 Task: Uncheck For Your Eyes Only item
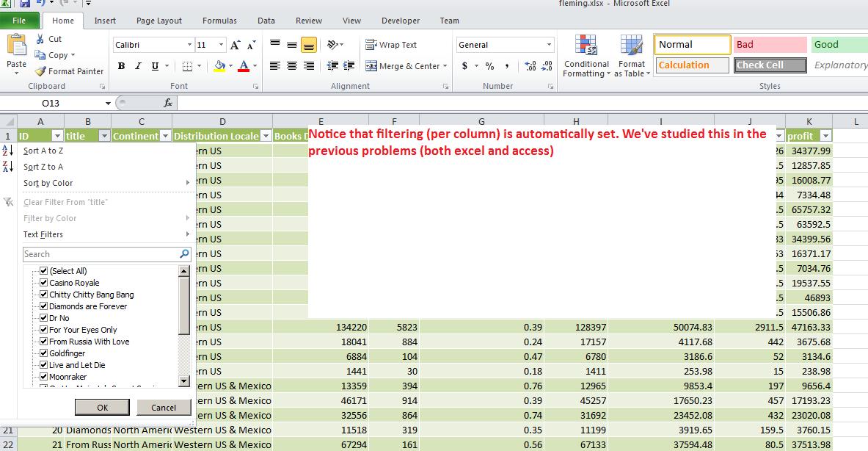[44, 330]
